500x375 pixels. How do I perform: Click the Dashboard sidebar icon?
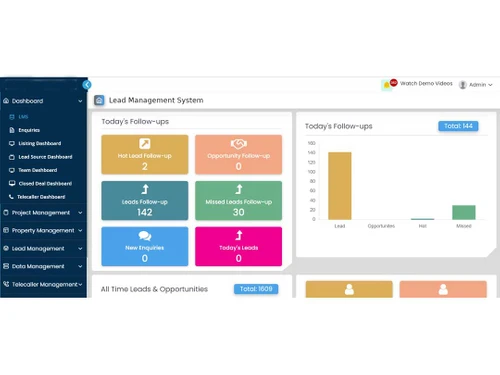point(6,101)
